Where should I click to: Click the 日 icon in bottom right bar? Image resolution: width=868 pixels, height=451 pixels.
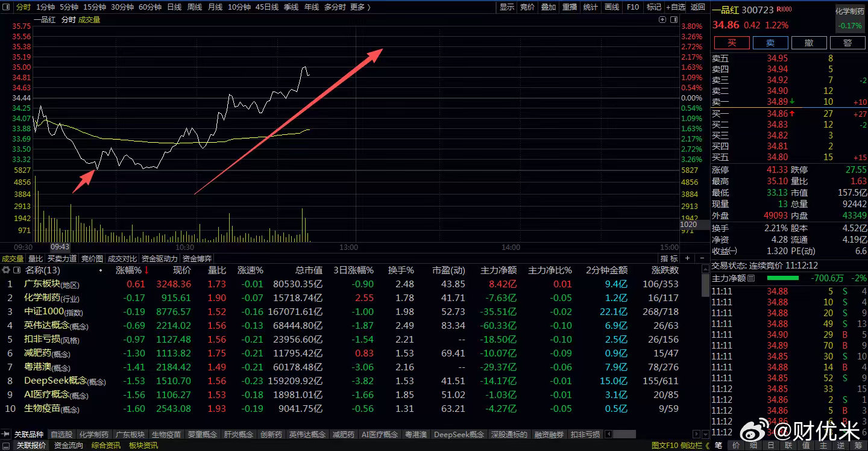(771, 445)
